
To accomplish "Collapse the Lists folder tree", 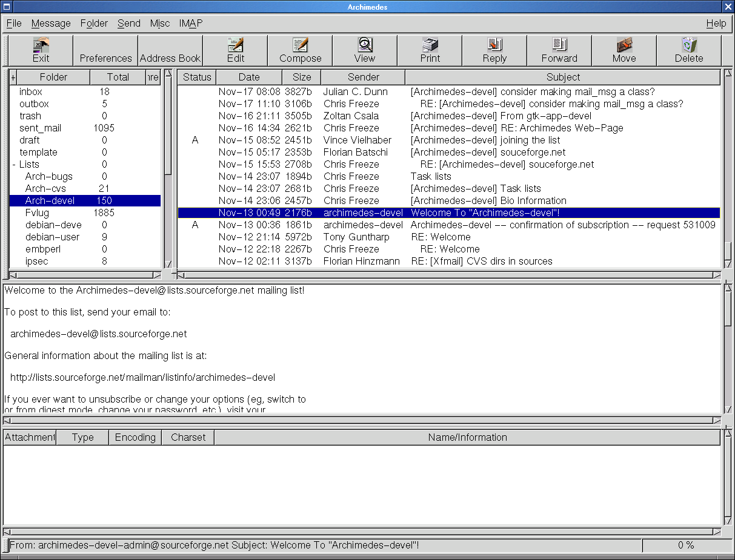I will click(x=14, y=165).
